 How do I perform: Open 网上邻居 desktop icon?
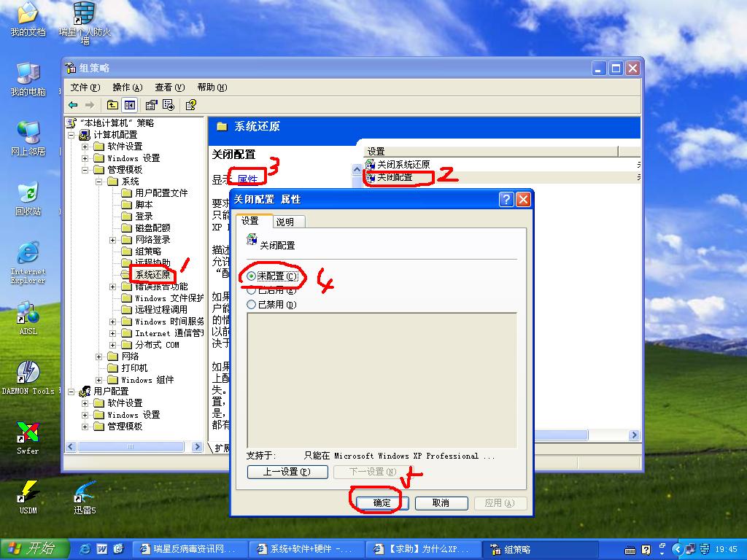[x=28, y=139]
